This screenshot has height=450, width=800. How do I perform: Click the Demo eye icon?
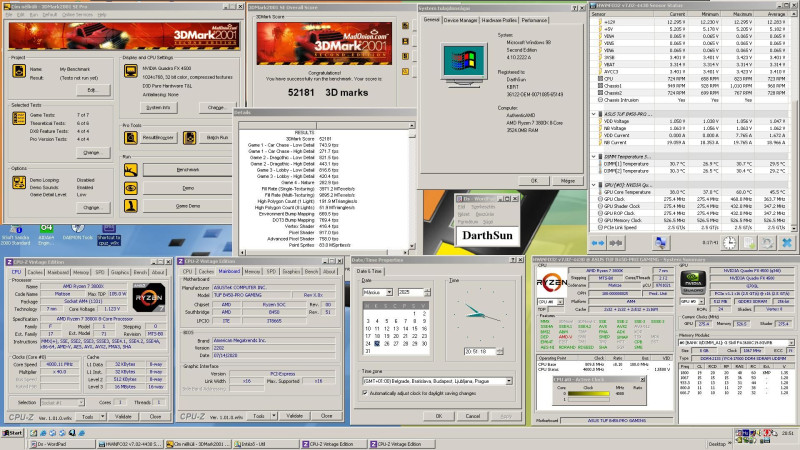[x=131, y=188]
